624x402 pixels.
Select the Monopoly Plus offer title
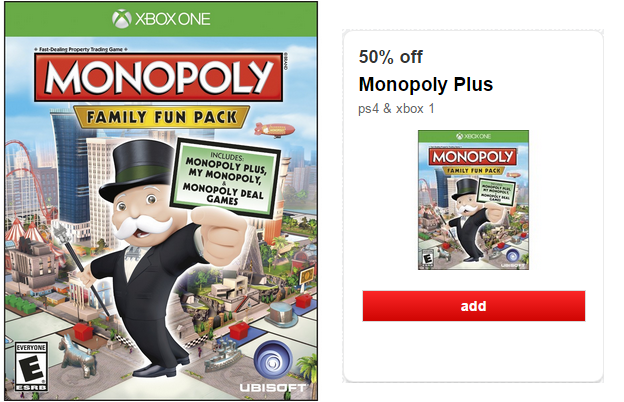[x=426, y=84]
